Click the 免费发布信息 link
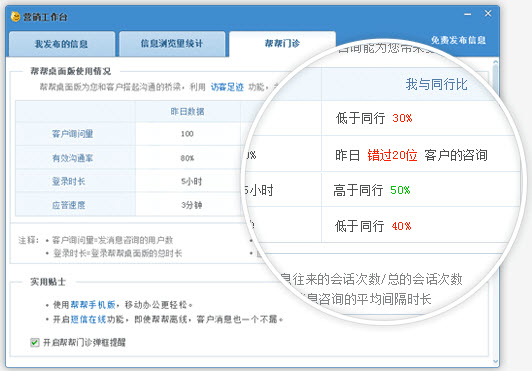 coord(458,40)
